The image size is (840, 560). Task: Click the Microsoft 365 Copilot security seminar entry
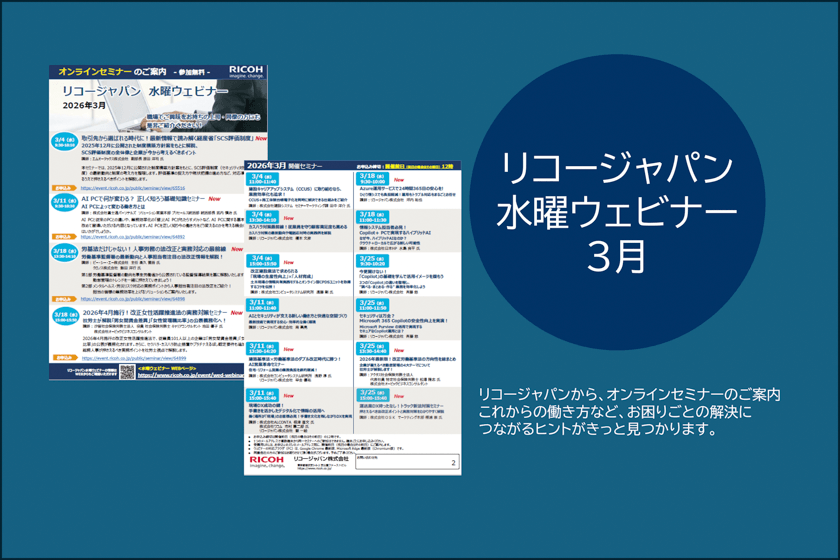coord(408,319)
